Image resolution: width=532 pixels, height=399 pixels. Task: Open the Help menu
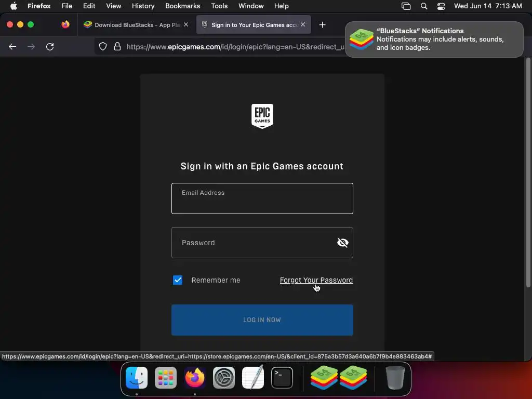pyautogui.click(x=281, y=6)
